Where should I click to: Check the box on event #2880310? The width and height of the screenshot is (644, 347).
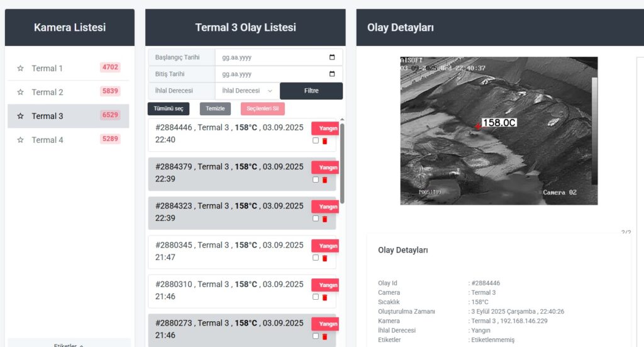click(316, 297)
